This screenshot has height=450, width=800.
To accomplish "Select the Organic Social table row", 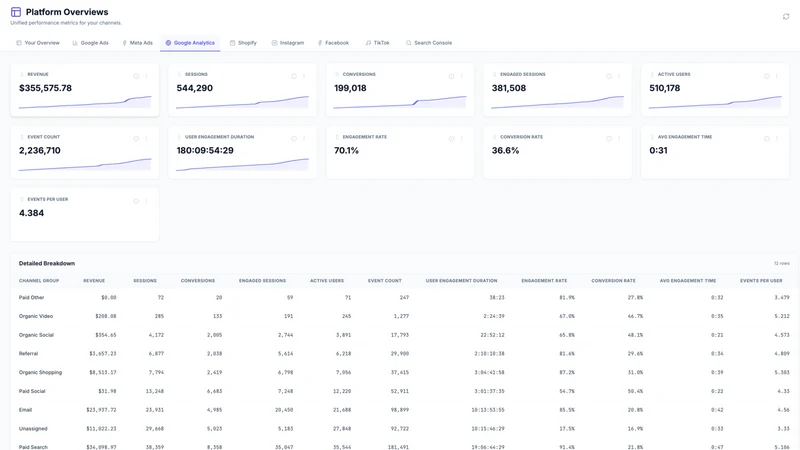I will [404, 335].
